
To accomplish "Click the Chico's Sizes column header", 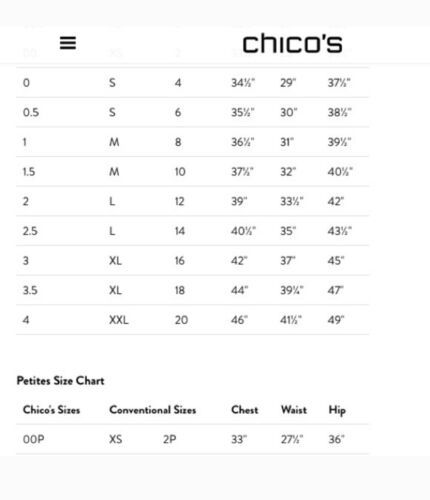I will coord(51,410).
